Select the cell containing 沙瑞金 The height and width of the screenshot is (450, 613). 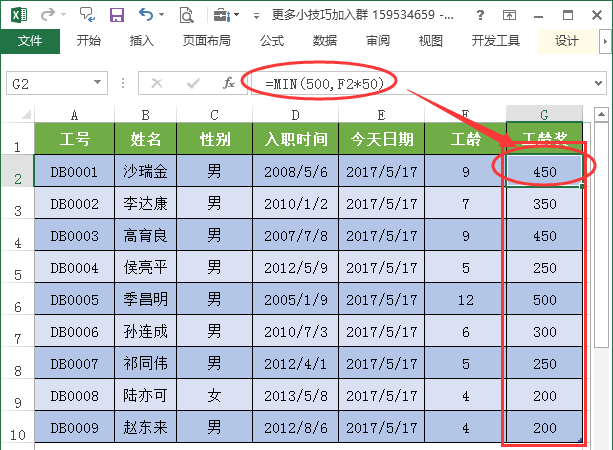coord(145,172)
